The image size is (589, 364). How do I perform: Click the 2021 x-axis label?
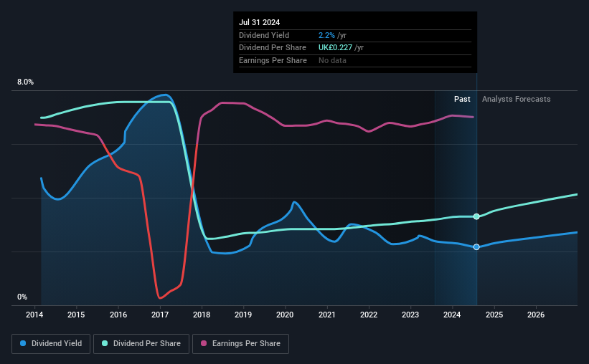327,315
